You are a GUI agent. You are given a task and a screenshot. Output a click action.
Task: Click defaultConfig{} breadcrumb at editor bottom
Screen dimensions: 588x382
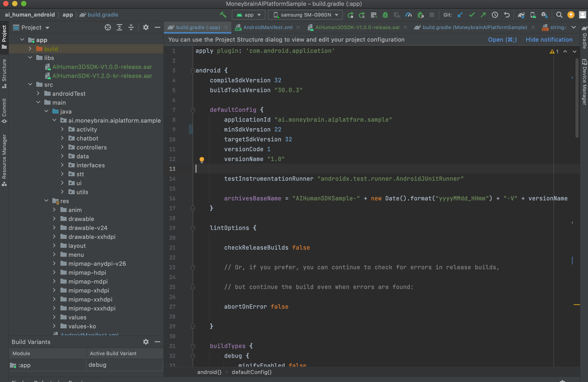coord(251,372)
